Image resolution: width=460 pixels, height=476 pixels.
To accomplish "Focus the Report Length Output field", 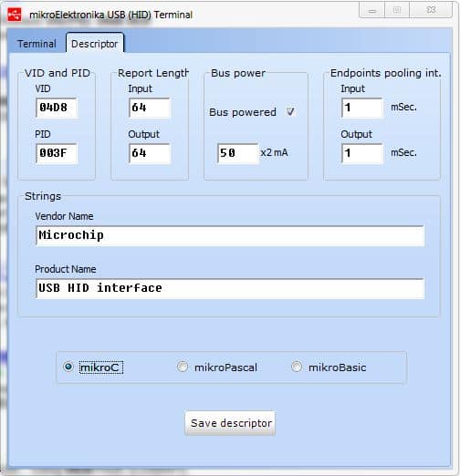I will pyautogui.click(x=149, y=153).
